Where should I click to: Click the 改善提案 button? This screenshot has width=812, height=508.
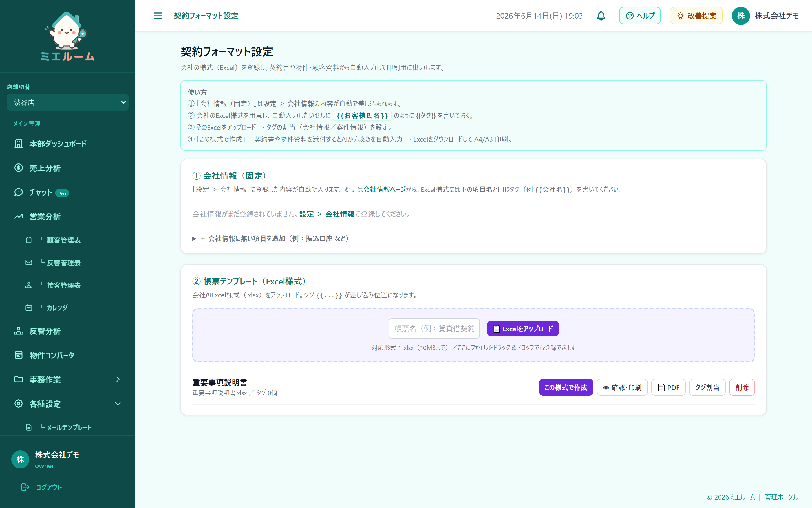(696, 16)
